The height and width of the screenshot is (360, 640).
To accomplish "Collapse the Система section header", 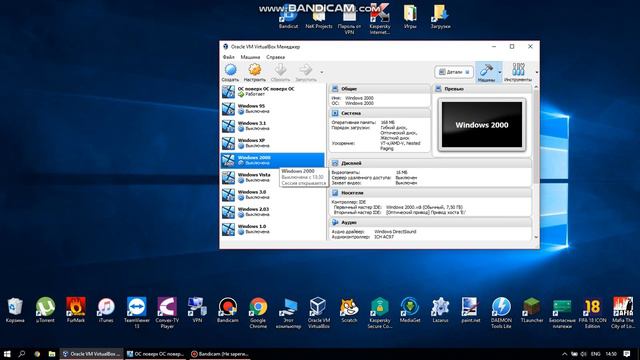I will [380, 113].
